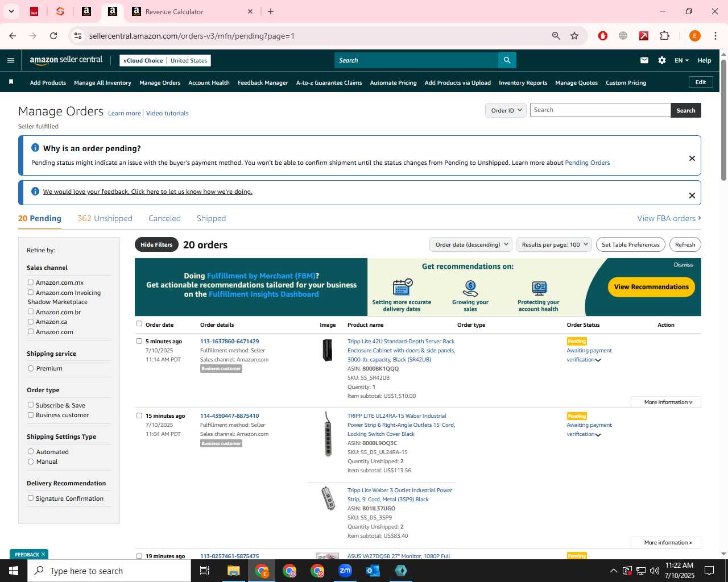Select the Manual shipping settings radio

pyautogui.click(x=31, y=462)
